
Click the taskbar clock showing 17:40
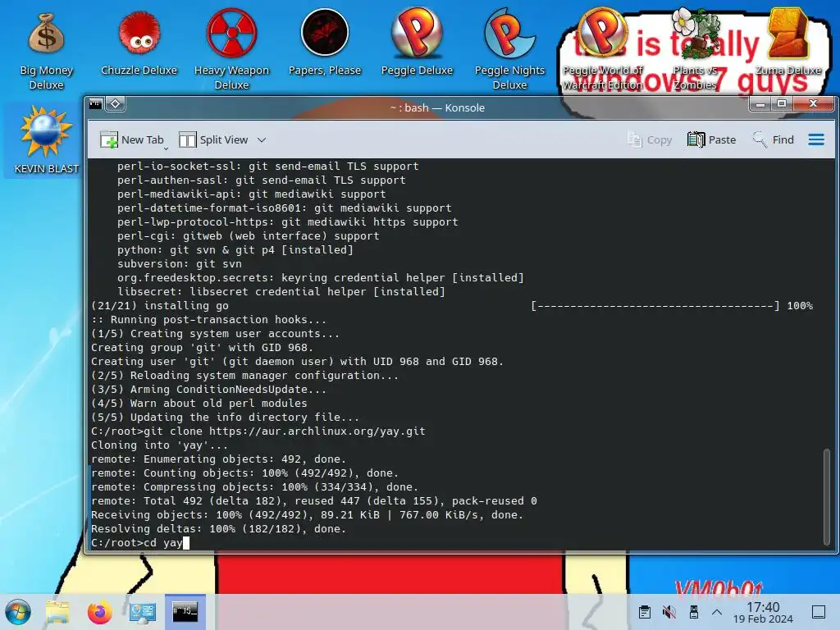click(x=763, y=612)
